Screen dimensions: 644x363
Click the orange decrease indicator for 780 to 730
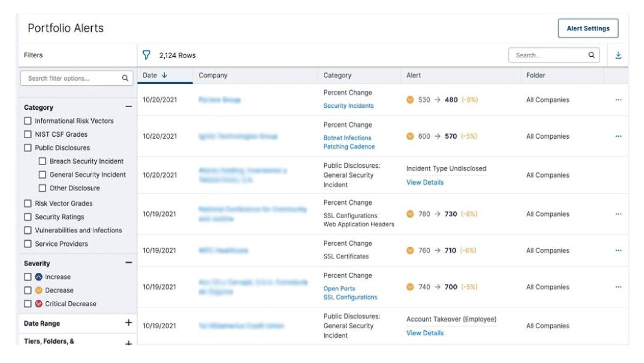[x=410, y=214]
